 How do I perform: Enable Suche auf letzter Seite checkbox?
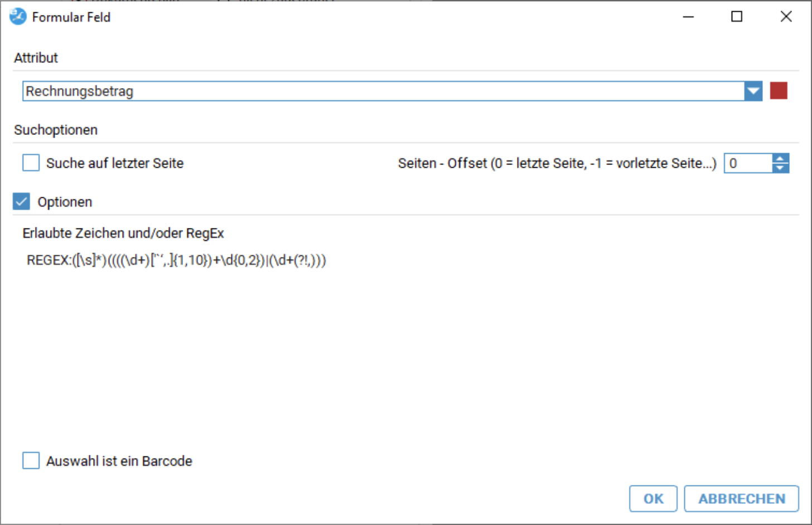31,163
